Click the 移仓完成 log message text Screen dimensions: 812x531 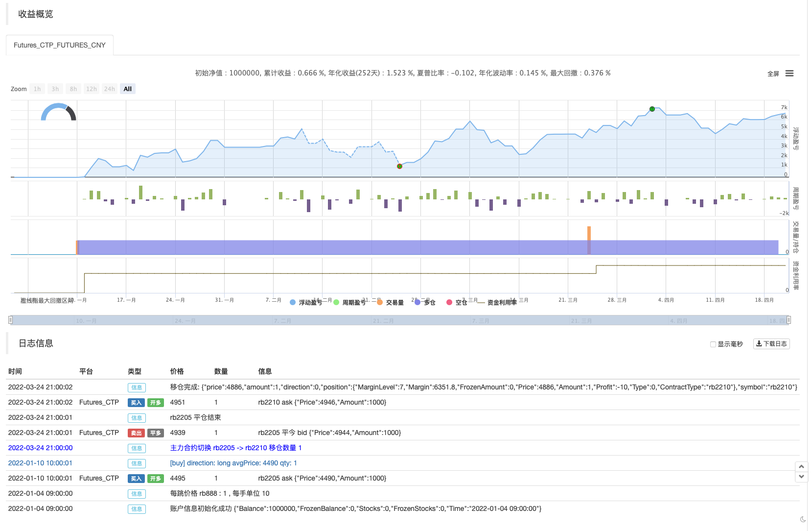click(x=484, y=387)
